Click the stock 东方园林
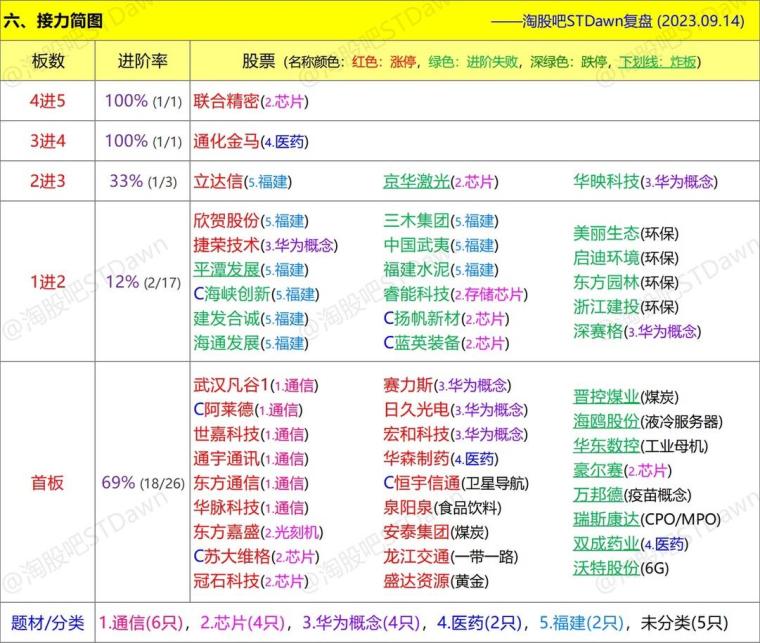This screenshot has height=643, width=760. (x=606, y=282)
